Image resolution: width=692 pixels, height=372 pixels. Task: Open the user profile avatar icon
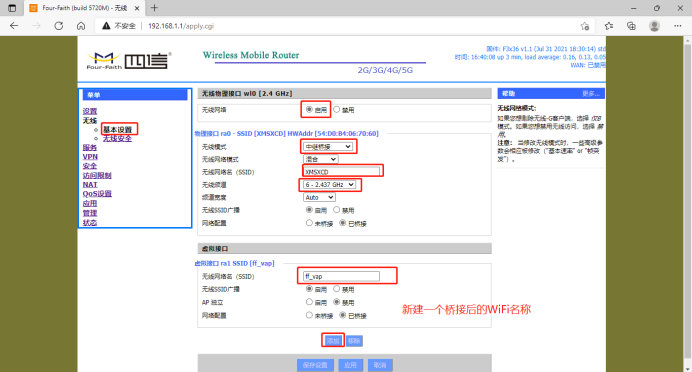(x=654, y=26)
